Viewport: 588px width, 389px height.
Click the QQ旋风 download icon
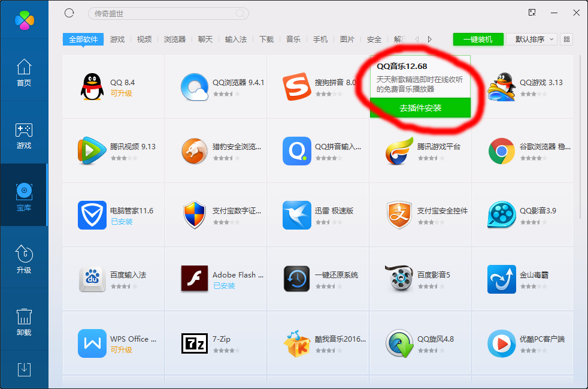[x=399, y=343]
